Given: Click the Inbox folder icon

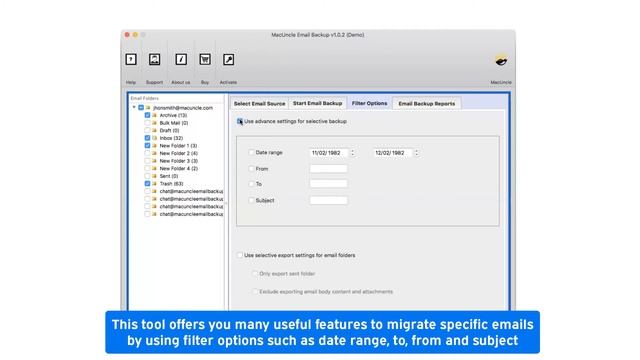Looking at the screenshot, I should (155, 138).
